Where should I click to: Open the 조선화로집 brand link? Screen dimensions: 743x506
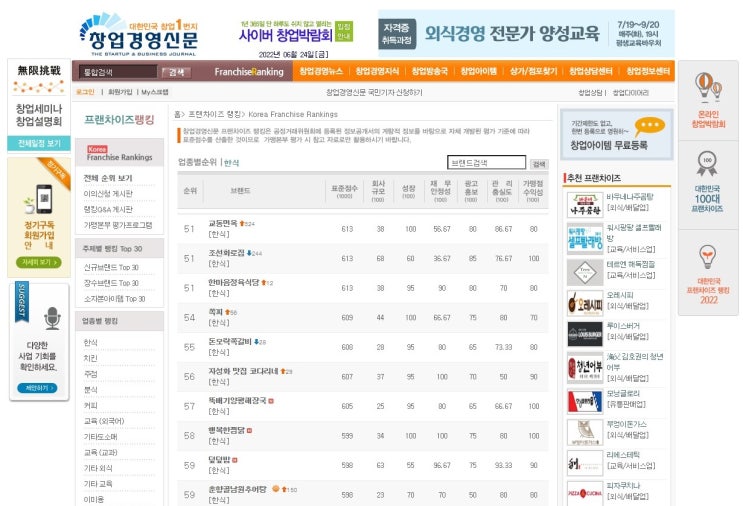[227, 253]
